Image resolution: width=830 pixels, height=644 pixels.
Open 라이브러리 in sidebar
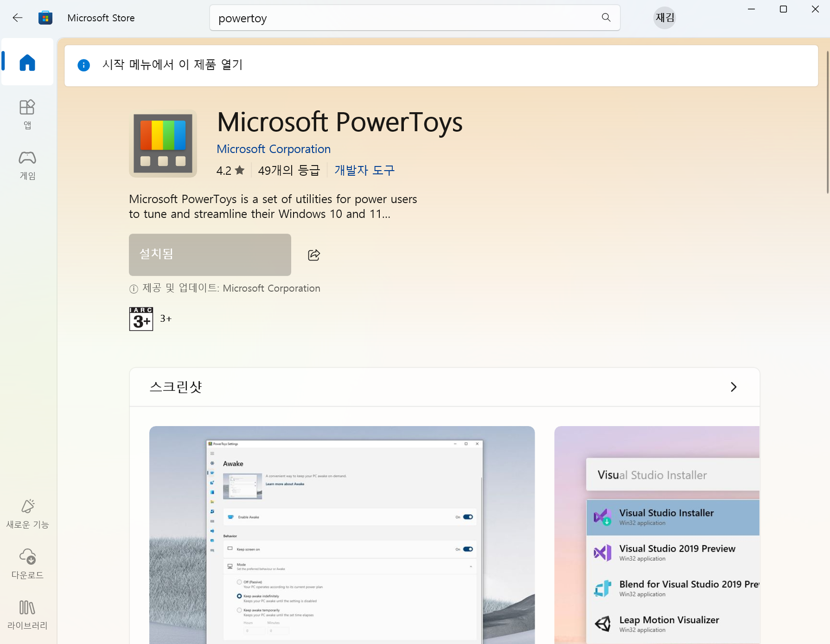point(27,615)
